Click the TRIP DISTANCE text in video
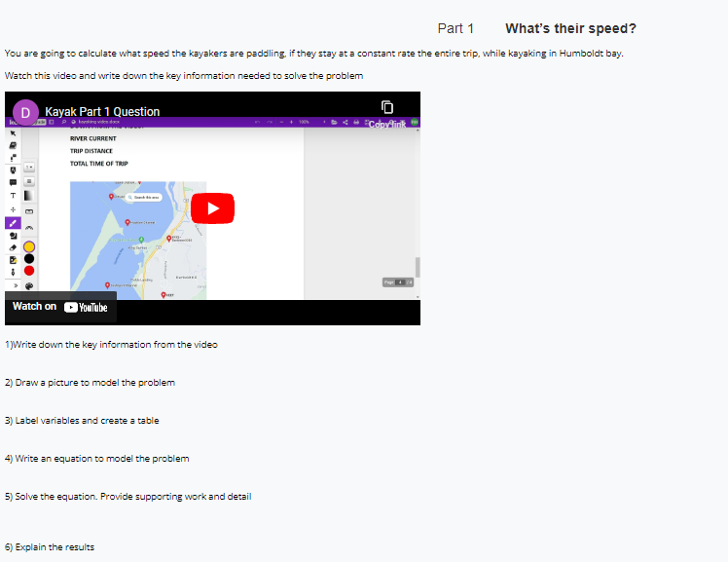The width and height of the screenshot is (728, 562). pyautogui.click(x=91, y=151)
